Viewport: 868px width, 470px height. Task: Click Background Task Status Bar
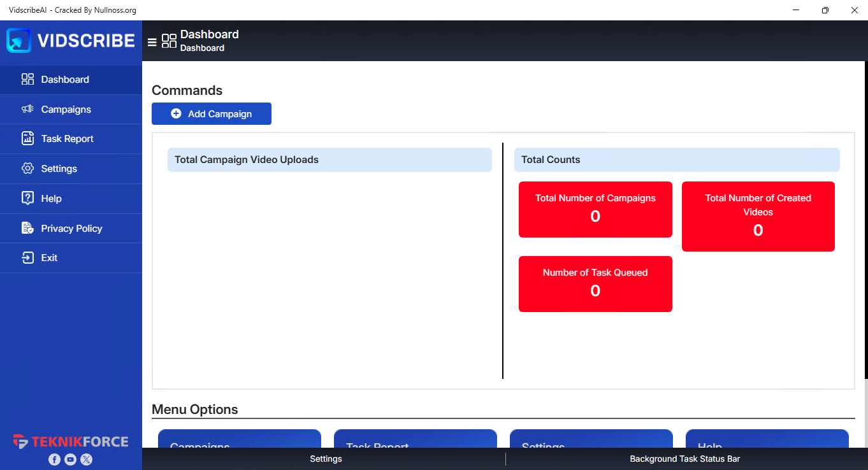click(684, 459)
